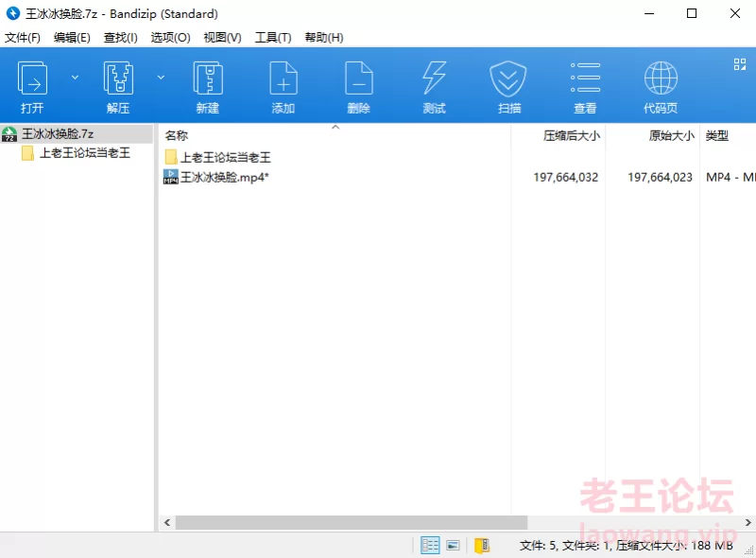Expand the dropdown arrow beside 打开

pos(75,78)
